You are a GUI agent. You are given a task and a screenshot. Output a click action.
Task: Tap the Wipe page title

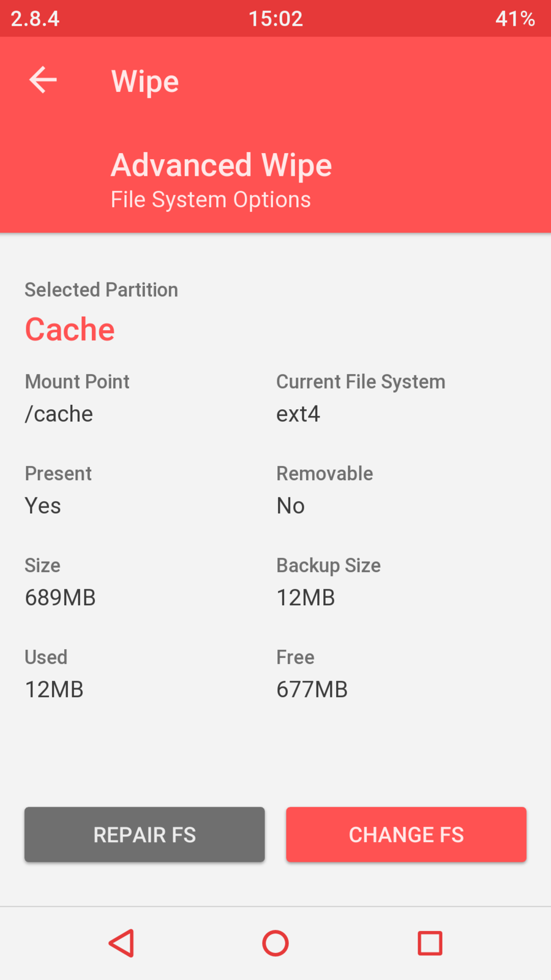[x=145, y=81]
